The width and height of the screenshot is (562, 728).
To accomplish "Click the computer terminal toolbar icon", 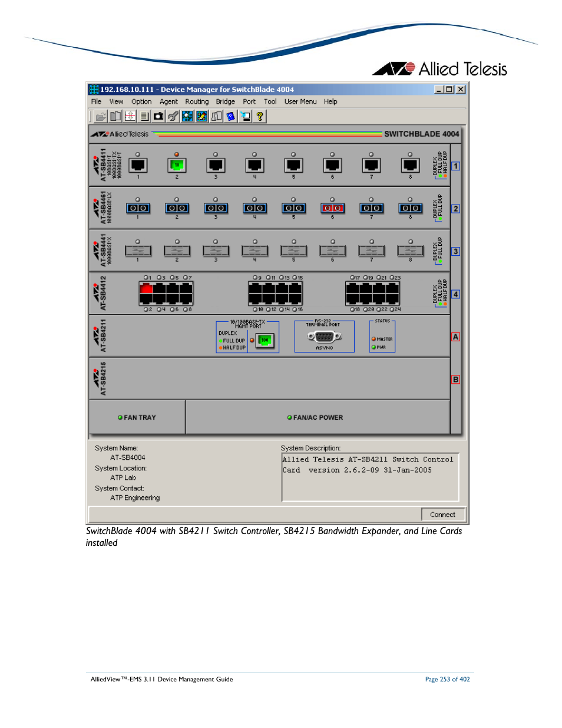I will point(245,116).
